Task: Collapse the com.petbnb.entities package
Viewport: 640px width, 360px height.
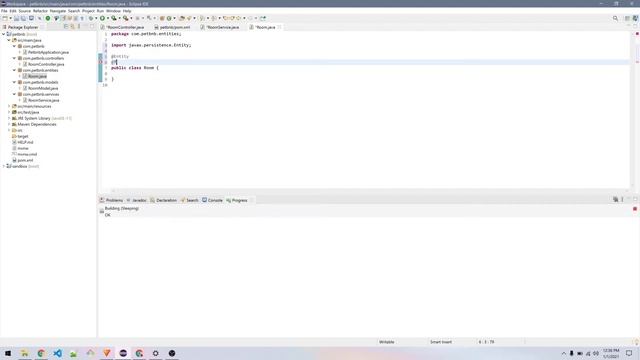Action: [x=14, y=70]
